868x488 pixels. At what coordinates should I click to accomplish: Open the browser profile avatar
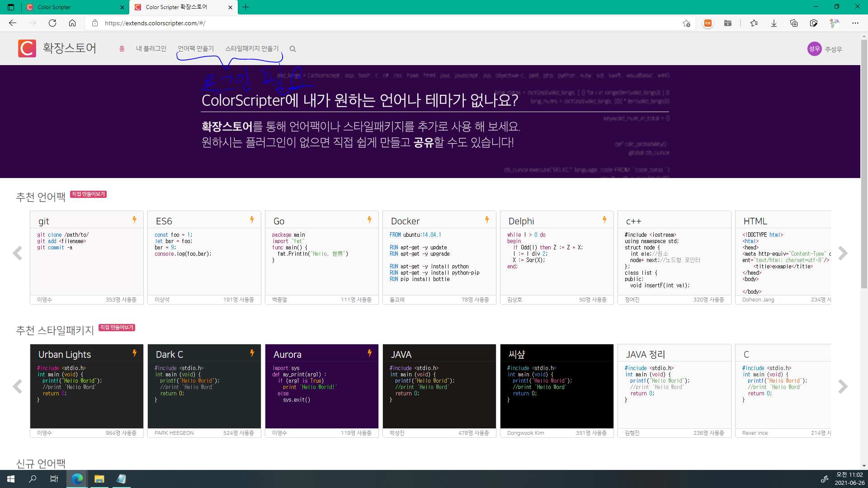click(835, 23)
